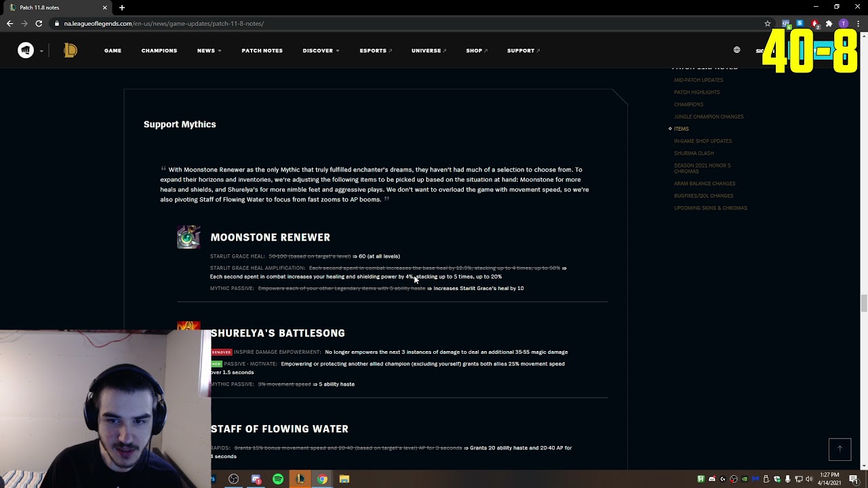
Task: Jump to SHURIMA CLASH section
Action: pyautogui.click(x=694, y=153)
